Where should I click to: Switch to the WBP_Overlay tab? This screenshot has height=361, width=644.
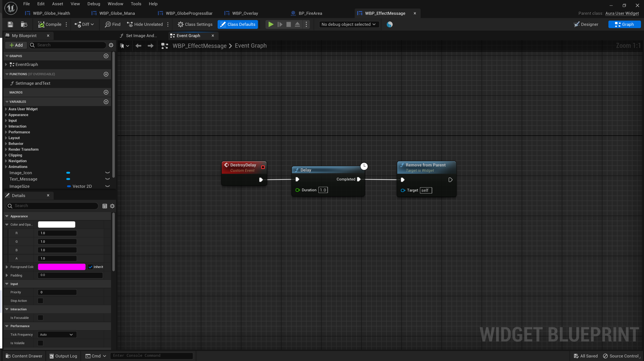tap(245, 13)
